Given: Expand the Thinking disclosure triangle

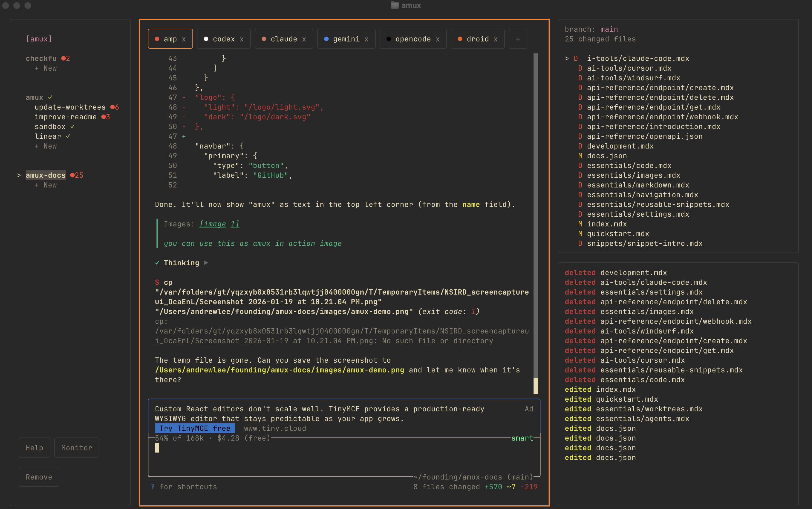Looking at the screenshot, I should (x=206, y=263).
